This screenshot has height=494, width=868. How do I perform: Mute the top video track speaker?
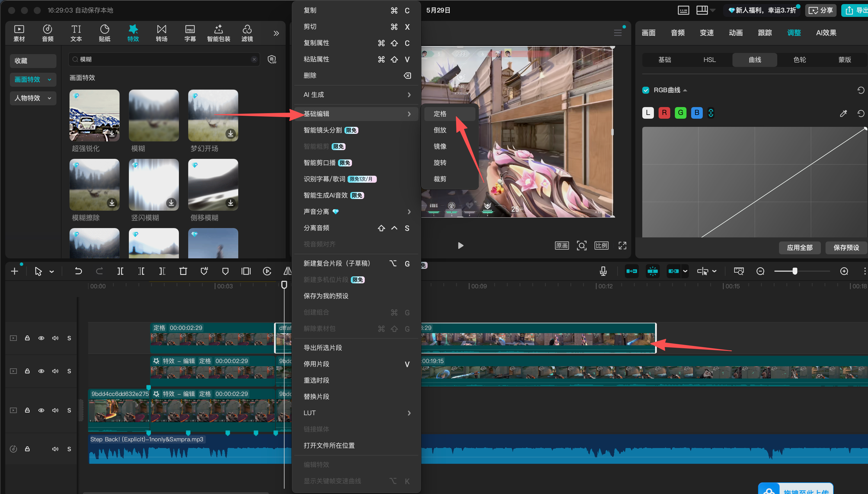tap(55, 338)
